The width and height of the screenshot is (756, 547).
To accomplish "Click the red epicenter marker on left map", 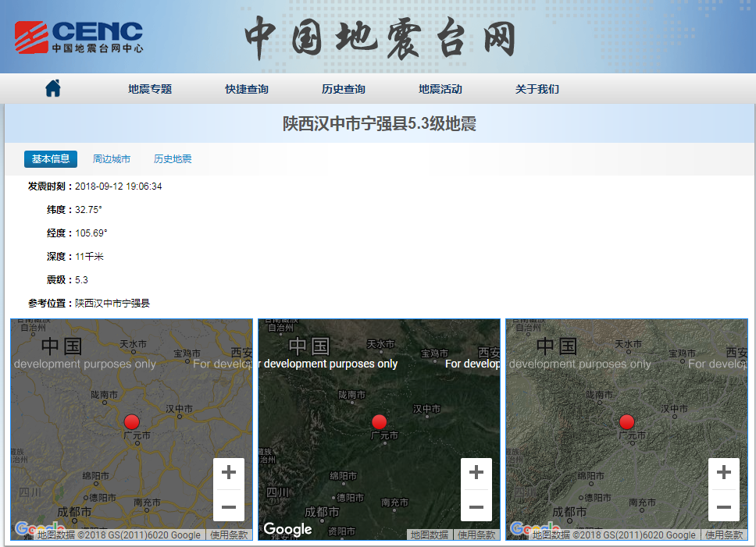I will [131, 421].
